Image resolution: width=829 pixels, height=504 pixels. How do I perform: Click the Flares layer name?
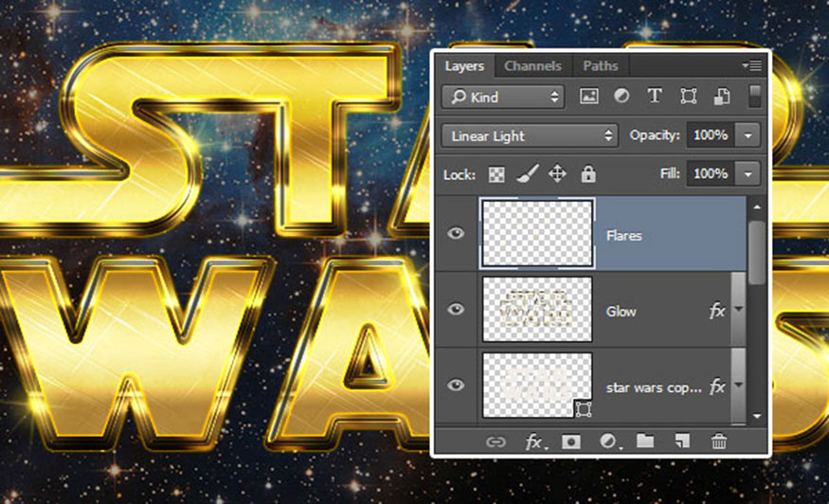coord(623,235)
